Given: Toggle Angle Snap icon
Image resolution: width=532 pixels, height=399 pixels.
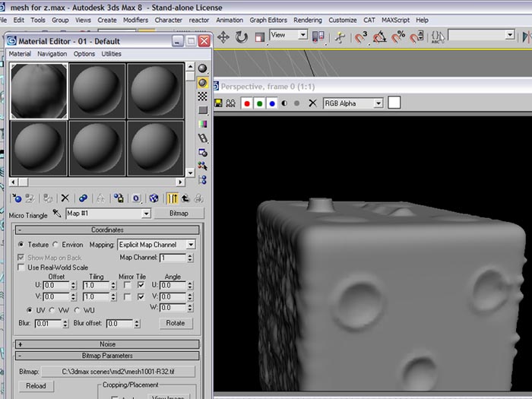Looking at the screenshot, I should coord(380,36).
